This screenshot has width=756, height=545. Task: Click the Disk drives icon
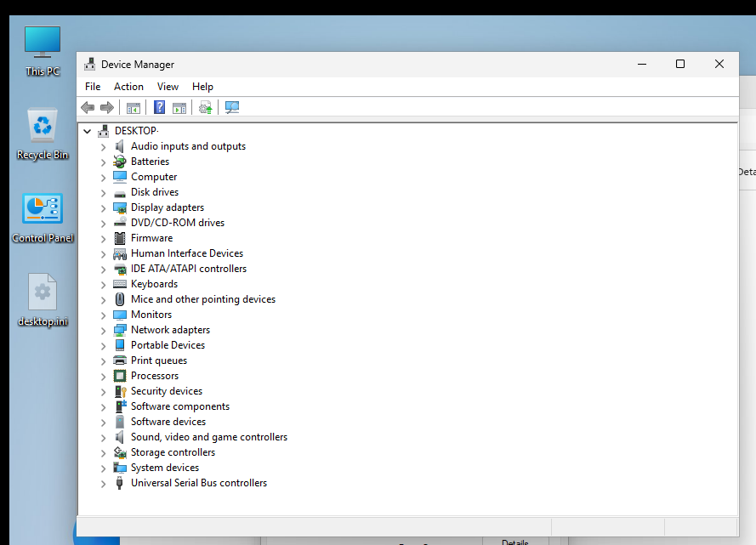coord(120,194)
